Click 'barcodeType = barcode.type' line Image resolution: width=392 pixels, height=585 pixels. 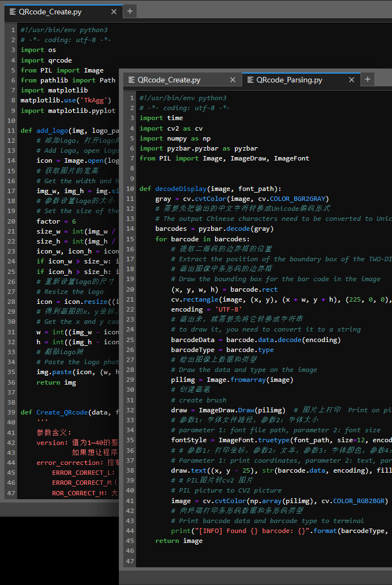222,350
